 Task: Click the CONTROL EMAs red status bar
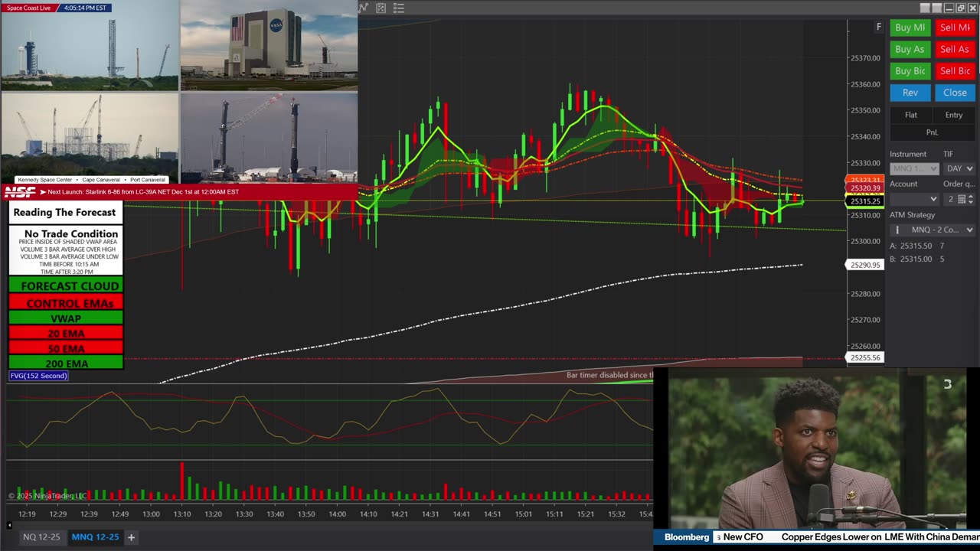(66, 303)
